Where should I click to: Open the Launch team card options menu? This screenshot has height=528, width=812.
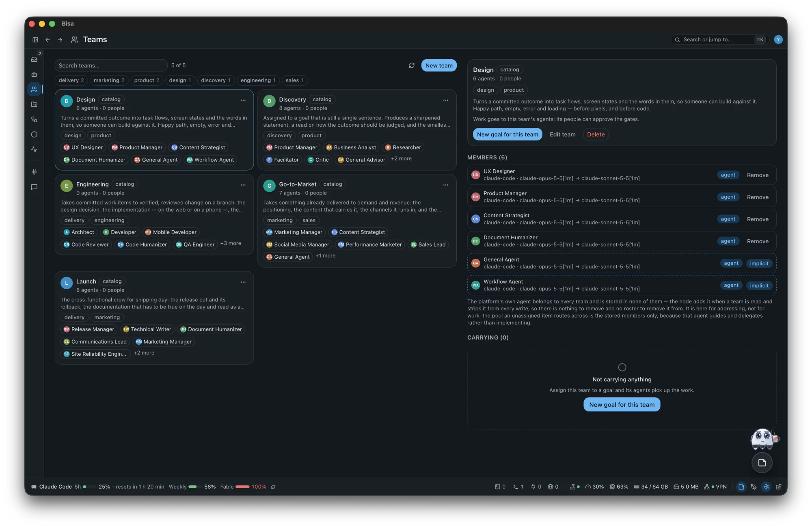(243, 282)
